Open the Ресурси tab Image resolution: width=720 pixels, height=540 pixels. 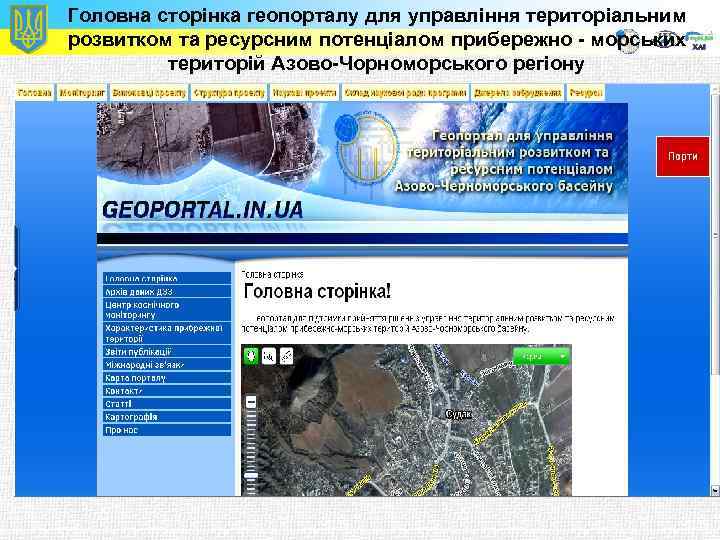(x=586, y=93)
